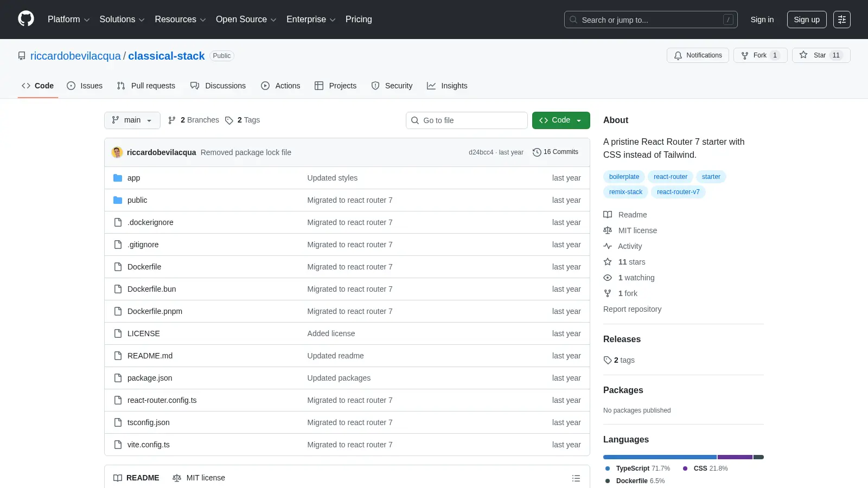Open the Projects tab
Image resolution: width=868 pixels, height=488 pixels.
pos(336,86)
